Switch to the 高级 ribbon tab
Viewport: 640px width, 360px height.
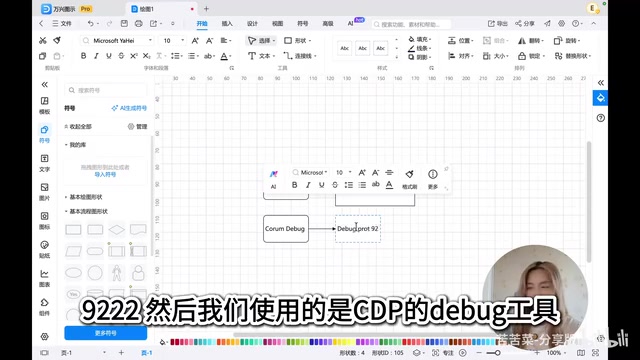point(328,24)
